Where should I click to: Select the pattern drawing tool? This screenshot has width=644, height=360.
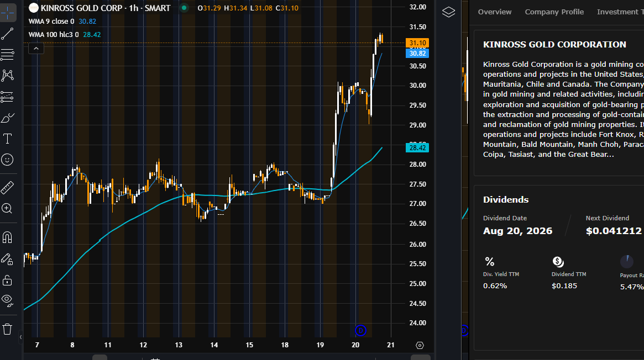[7, 75]
